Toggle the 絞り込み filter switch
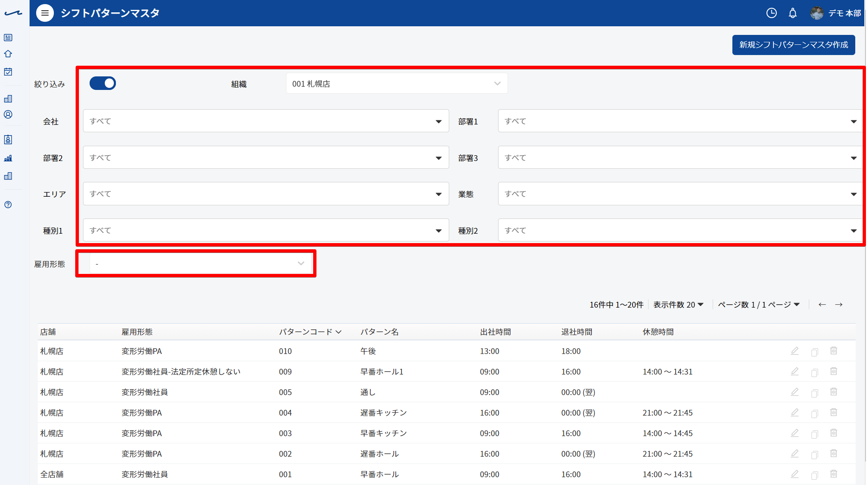Viewport: 868px width, 485px height. click(x=103, y=83)
